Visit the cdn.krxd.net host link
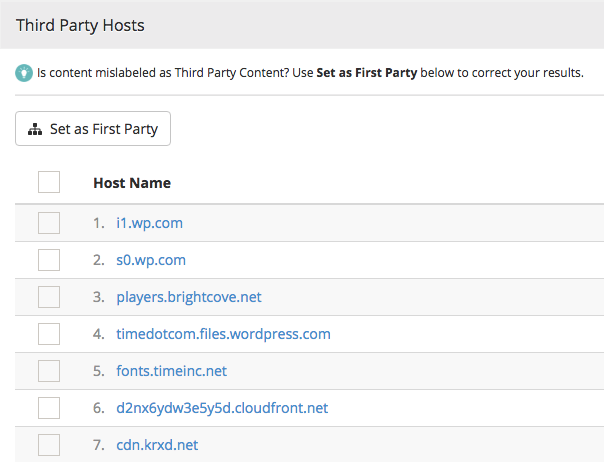 coord(157,445)
